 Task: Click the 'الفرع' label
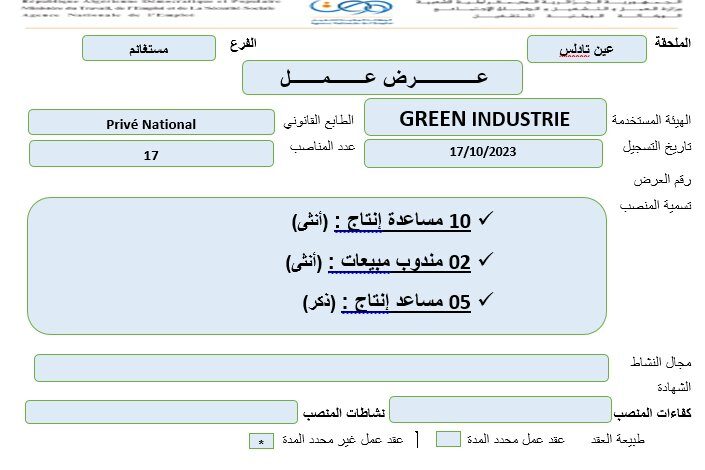[243, 44]
